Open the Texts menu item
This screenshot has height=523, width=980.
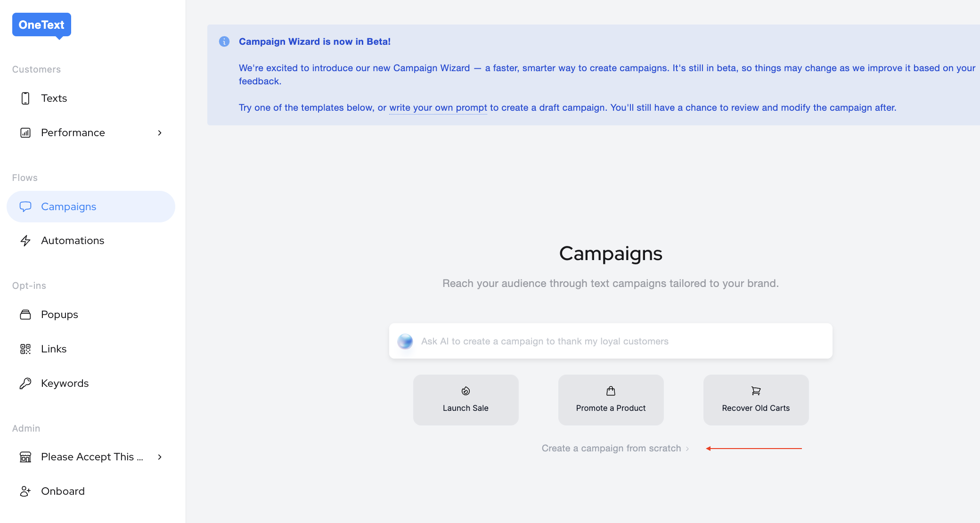[54, 98]
